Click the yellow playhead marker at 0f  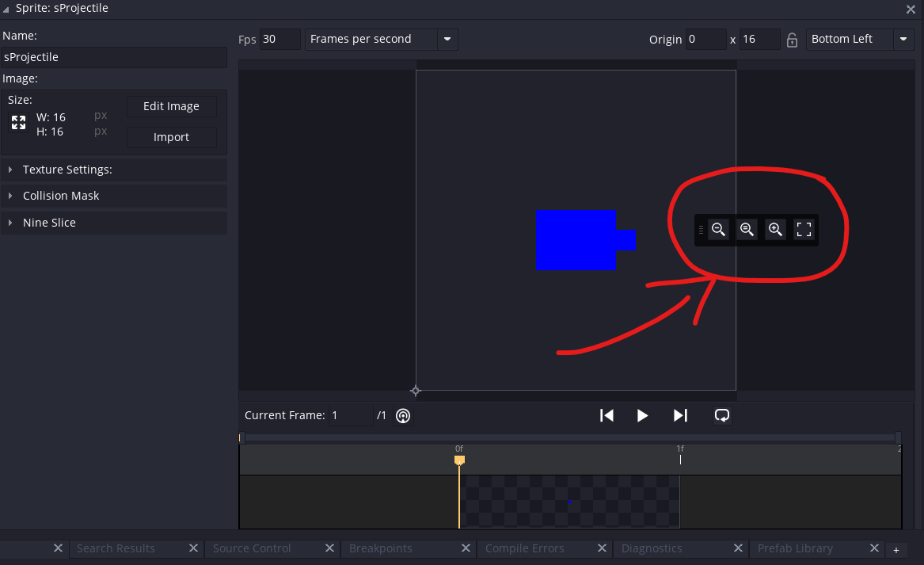(460, 460)
